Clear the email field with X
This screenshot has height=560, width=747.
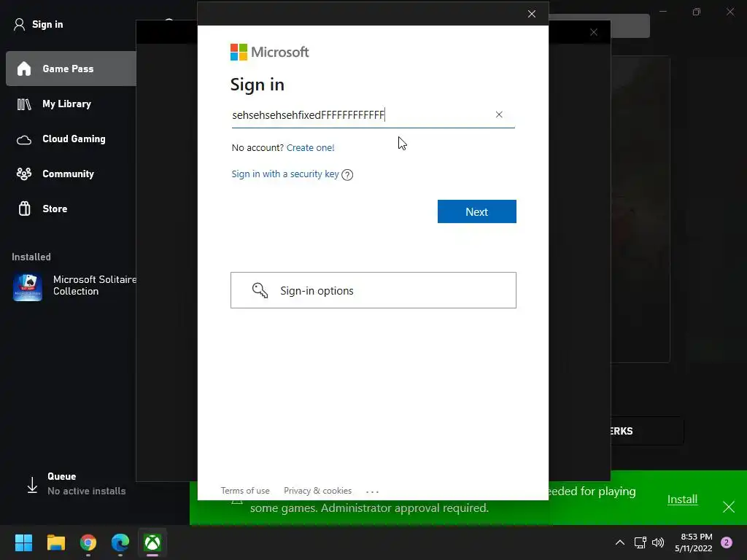tap(499, 114)
